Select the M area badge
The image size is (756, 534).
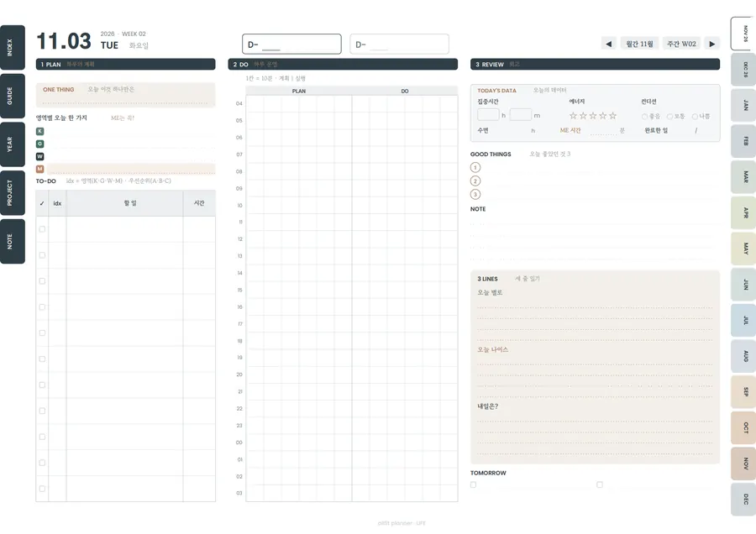click(40, 169)
